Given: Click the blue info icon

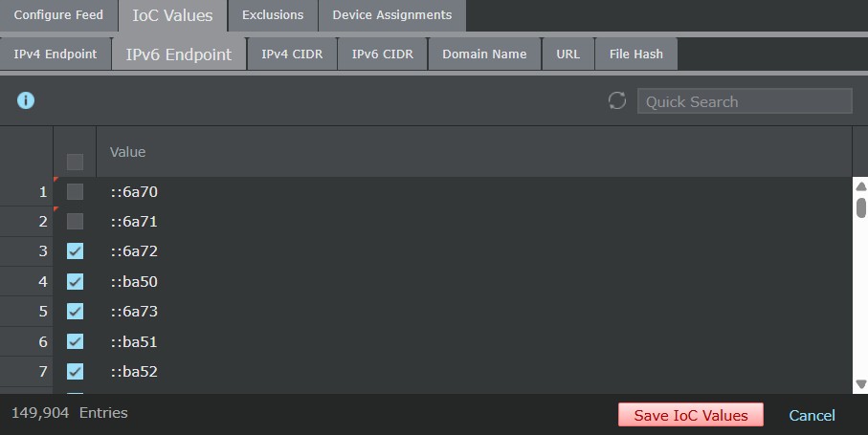Looking at the screenshot, I should 26,100.
